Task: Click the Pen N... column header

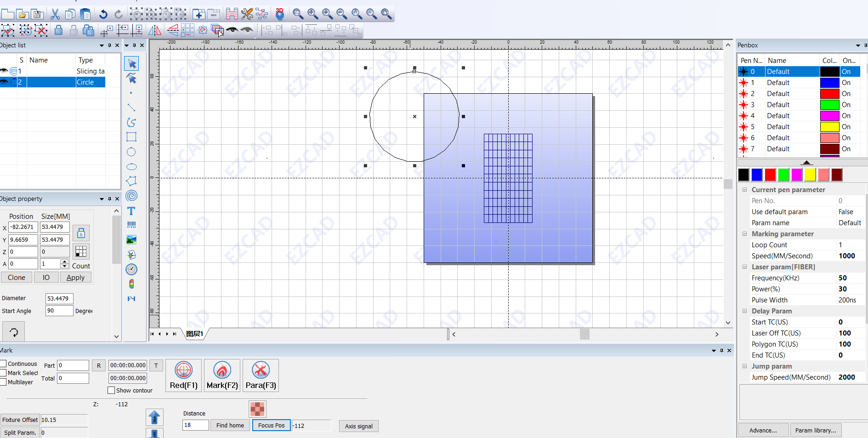Action: tap(751, 60)
